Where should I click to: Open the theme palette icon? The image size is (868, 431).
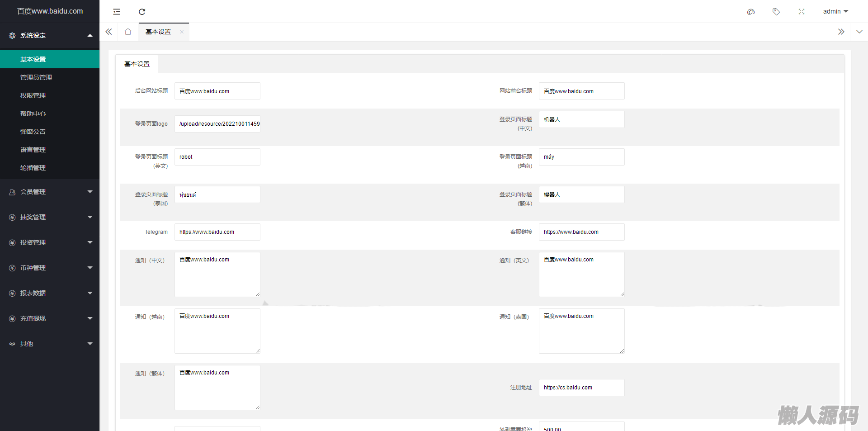tap(751, 12)
